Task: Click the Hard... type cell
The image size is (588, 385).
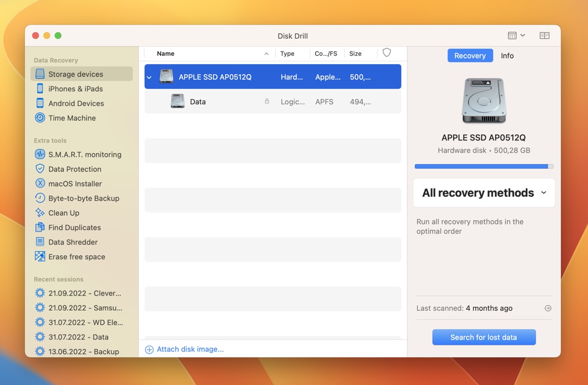Action: pyautogui.click(x=292, y=77)
